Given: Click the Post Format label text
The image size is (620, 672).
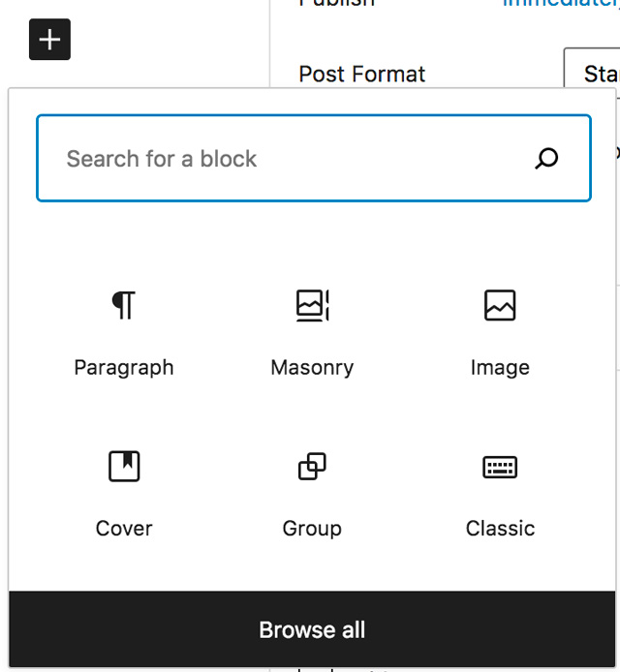Looking at the screenshot, I should point(362,74).
